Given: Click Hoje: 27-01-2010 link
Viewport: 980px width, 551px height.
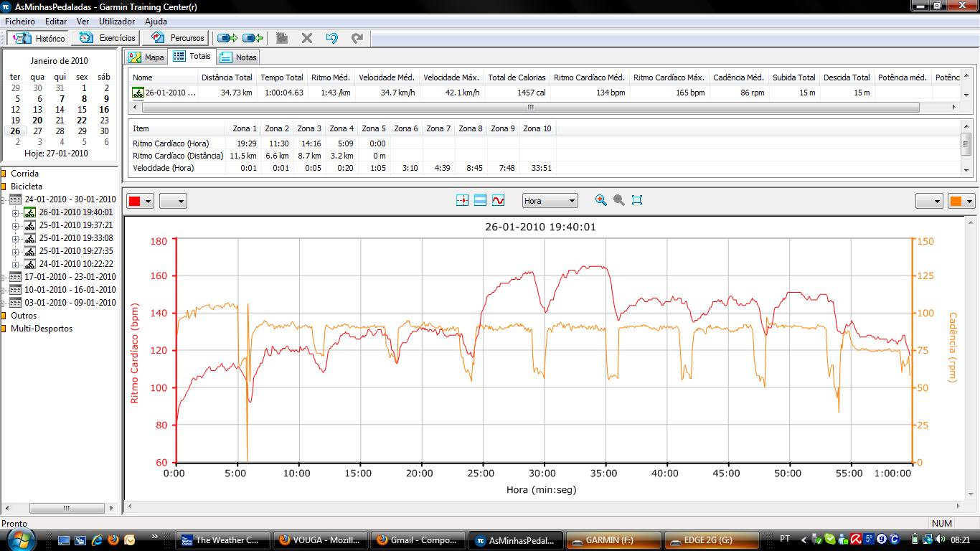Looking at the screenshot, I should (56, 153).
